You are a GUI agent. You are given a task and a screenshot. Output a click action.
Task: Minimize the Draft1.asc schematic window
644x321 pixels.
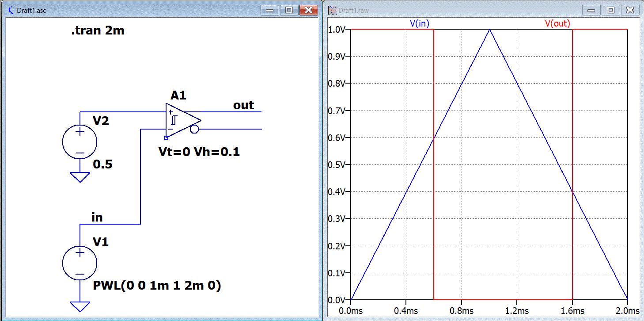point(269,10)
